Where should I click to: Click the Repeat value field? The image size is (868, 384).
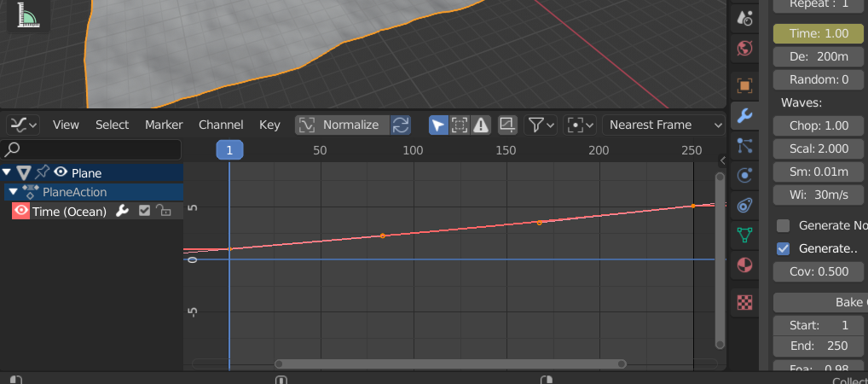coord(820,5)
